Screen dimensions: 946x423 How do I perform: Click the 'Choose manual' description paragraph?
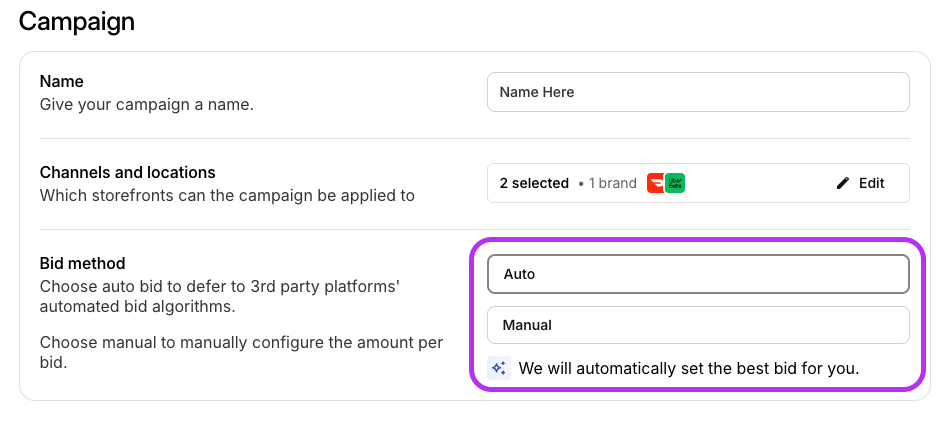point(240,352)
